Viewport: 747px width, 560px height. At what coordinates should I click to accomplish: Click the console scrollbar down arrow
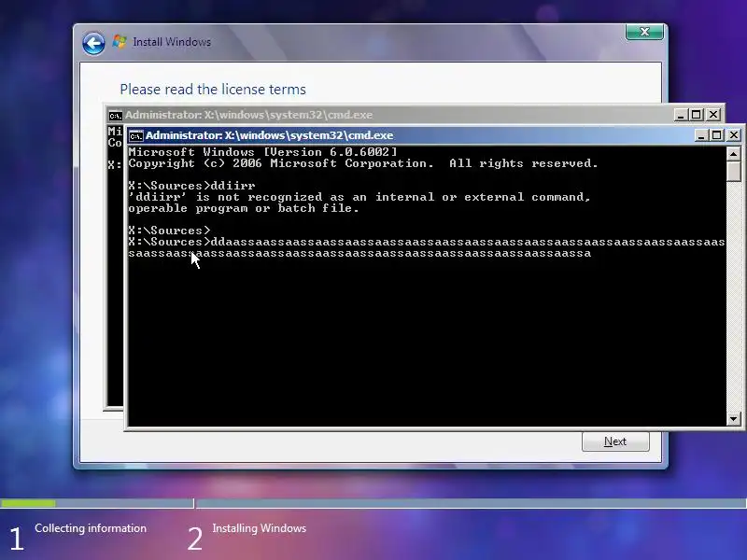[733, 419]
